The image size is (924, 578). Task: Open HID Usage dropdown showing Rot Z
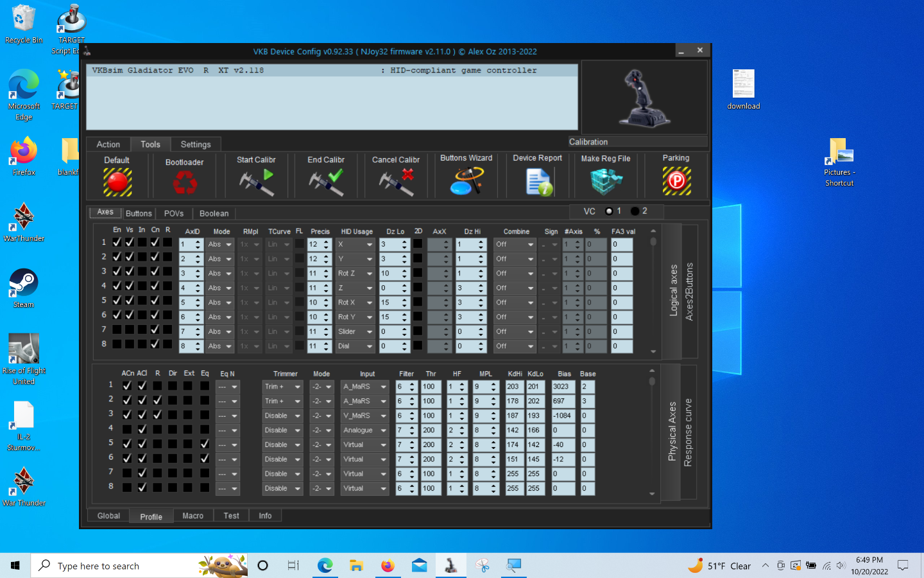[355, 274]
